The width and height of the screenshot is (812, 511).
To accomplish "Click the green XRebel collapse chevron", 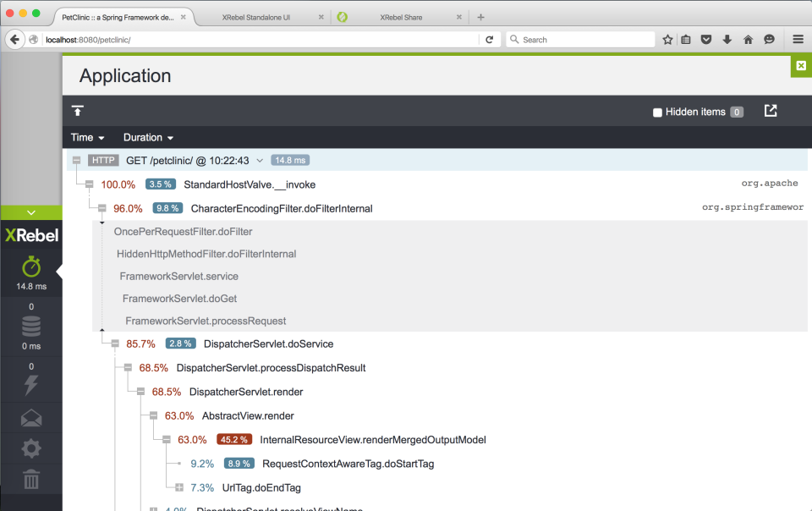I will pyautogui.click(x=31, y=211).
